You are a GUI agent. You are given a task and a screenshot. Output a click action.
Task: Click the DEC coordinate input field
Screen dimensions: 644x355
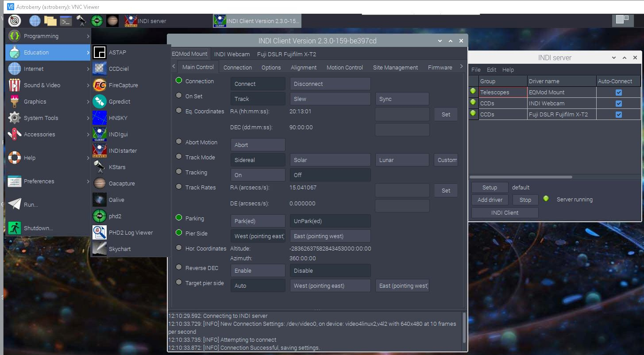point(402,130)
